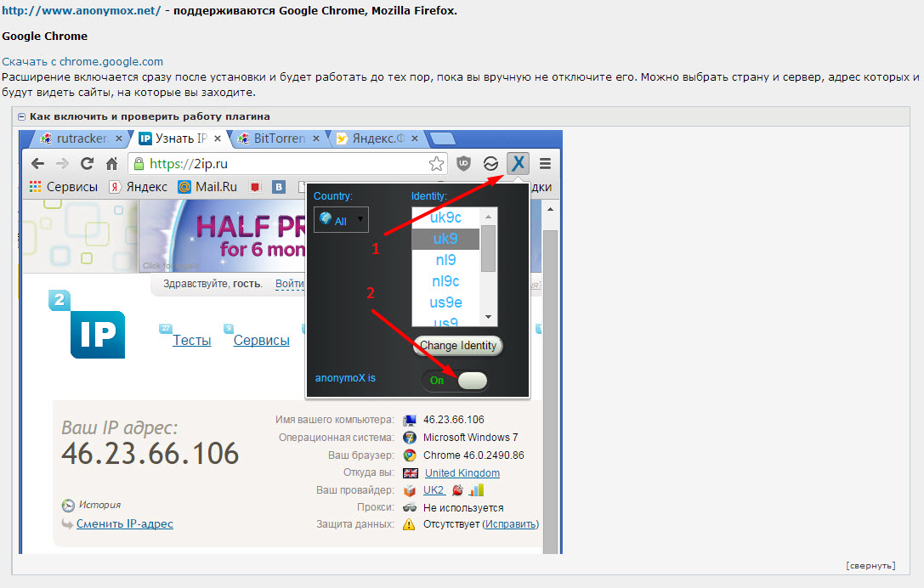
Task: Click the UK2 provider link
Action: [x=434, y=490]
